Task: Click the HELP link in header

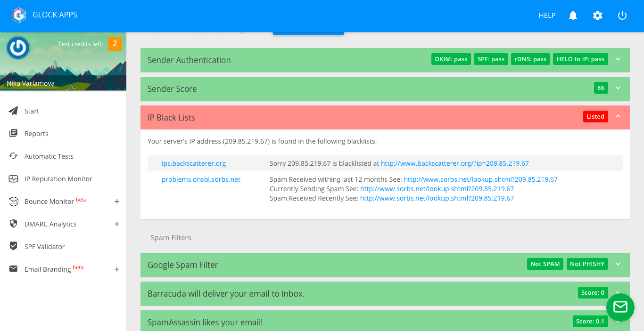Action: [547, 16]
